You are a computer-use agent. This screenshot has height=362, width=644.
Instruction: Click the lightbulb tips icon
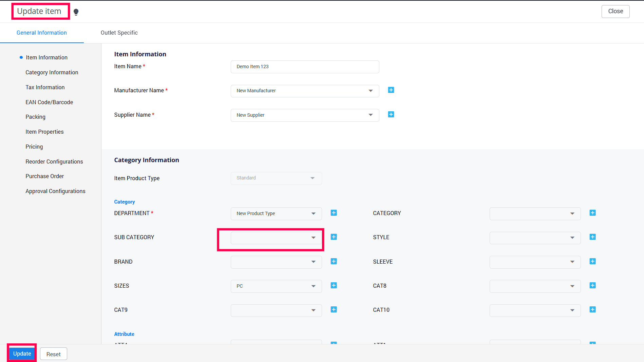click(x=76, y=12)
